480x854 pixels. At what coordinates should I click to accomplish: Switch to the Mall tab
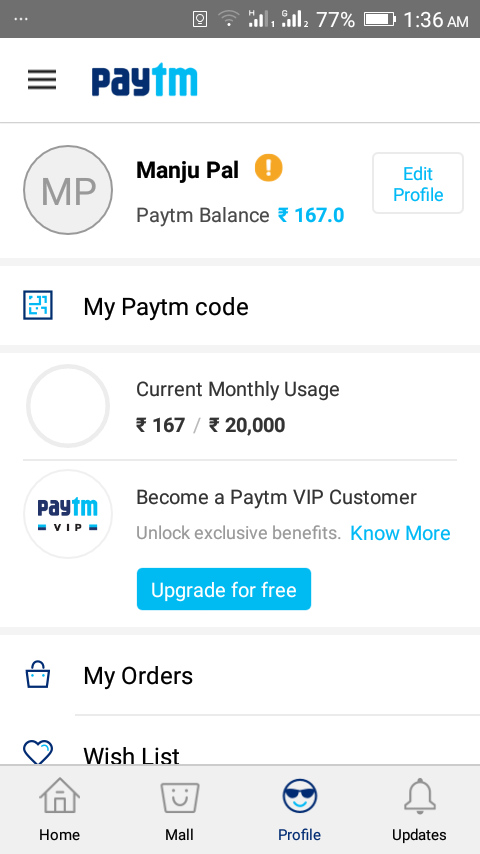179,810
